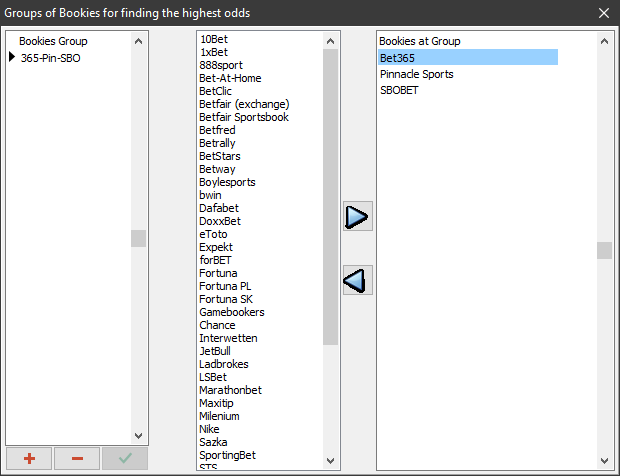The image size is (620, 476).
Task: Select Ladbrokes from the list
Action: 223,365
